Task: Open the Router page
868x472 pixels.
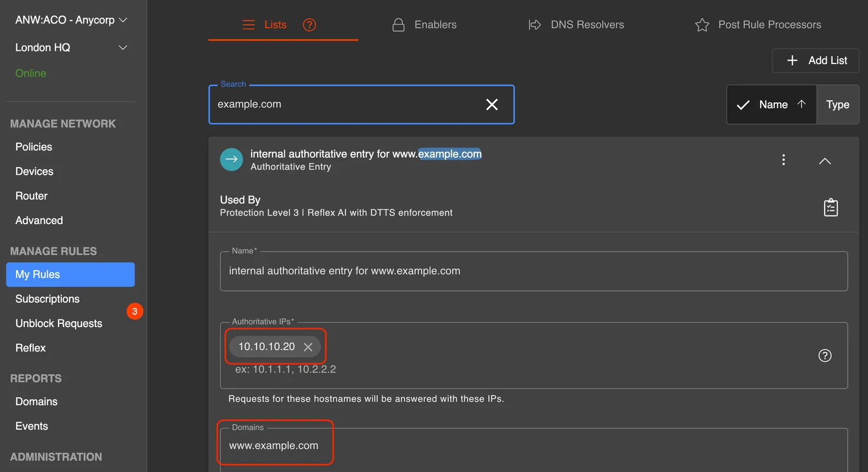Action: [31, 196]
